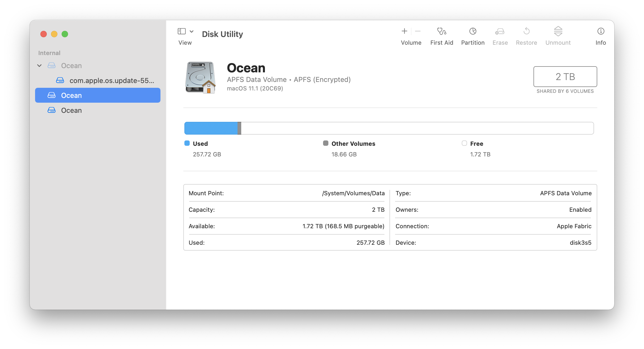Click the First Aid stethoscope icon
The image size is (644, 349).
(x=442, y=31)
